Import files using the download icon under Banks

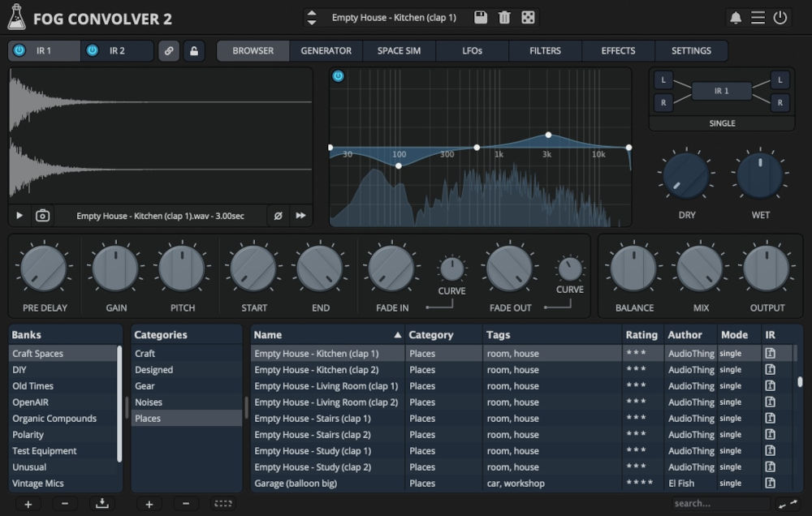coord(101,504)
